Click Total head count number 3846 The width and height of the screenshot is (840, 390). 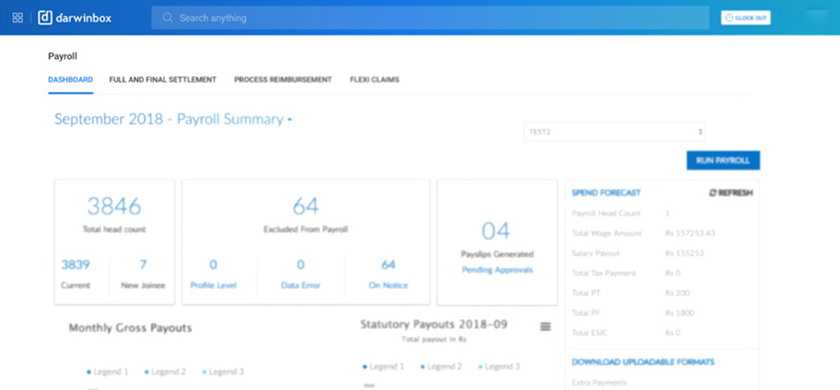tap(114, 206)
